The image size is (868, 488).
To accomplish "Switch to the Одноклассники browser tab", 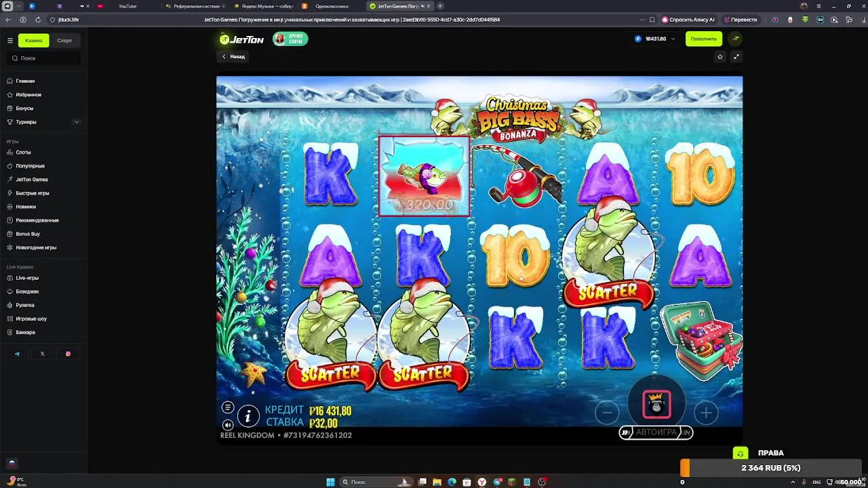I will coord(332,6).
